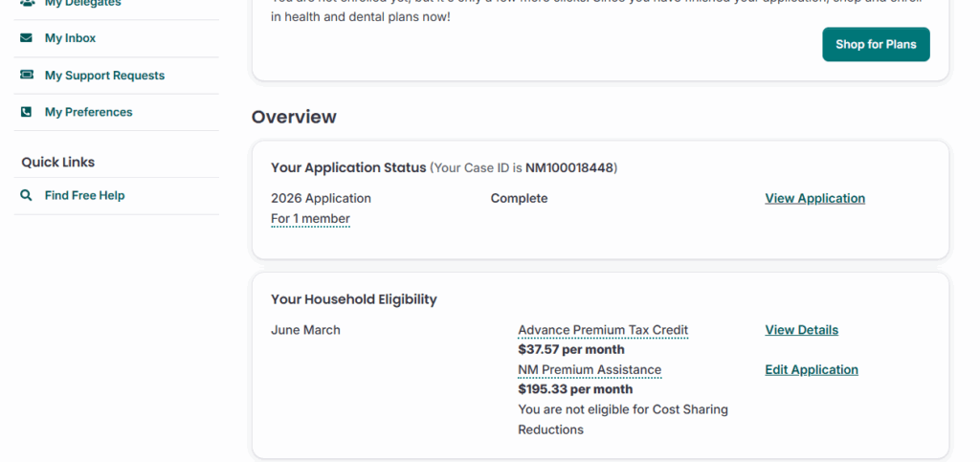Click the My Delegates people icon
The width and height of the screenshot is (980, 462).
26,4
